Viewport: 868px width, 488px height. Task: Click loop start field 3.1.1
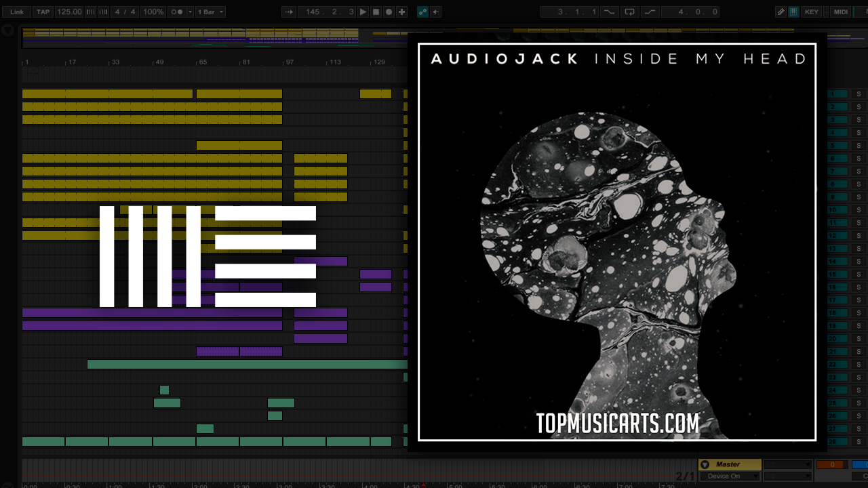(x=570, y=12)
